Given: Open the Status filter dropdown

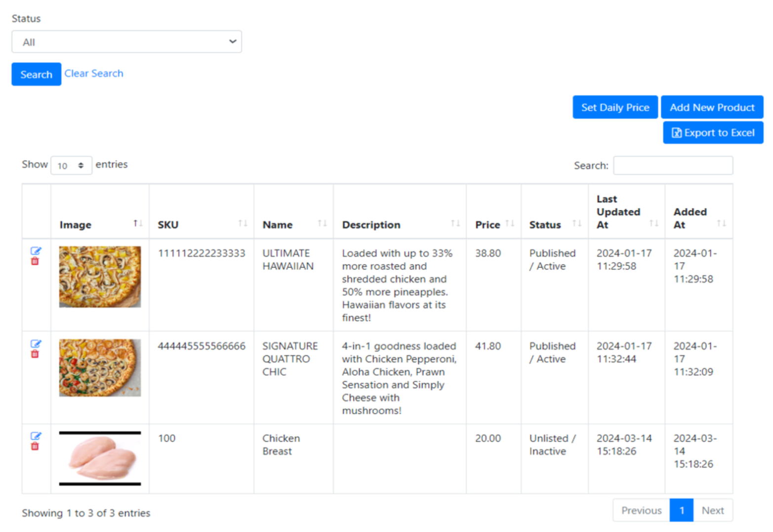Looking at the screenshot, I should 126,42.
